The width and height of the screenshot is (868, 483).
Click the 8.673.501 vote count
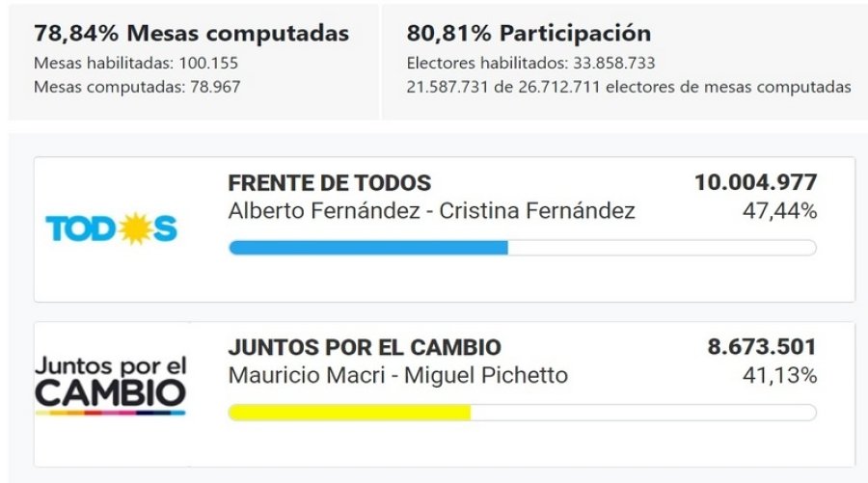point(762,347)
